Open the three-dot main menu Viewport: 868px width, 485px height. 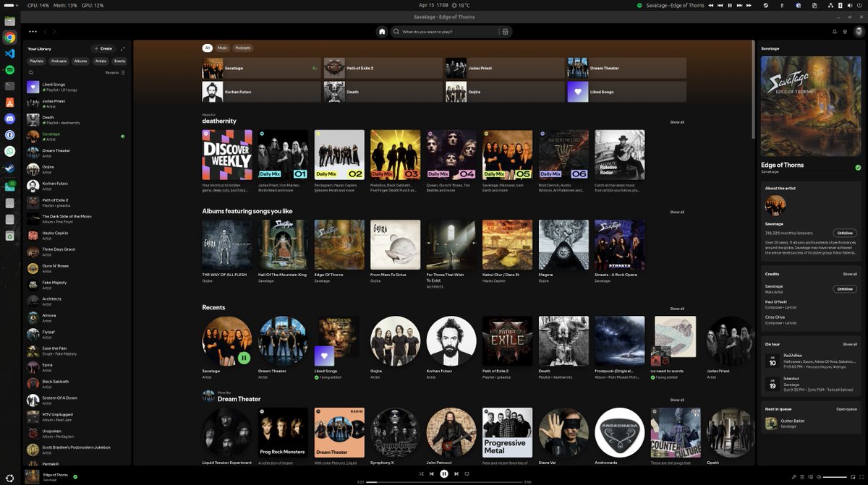coord(33,32)
